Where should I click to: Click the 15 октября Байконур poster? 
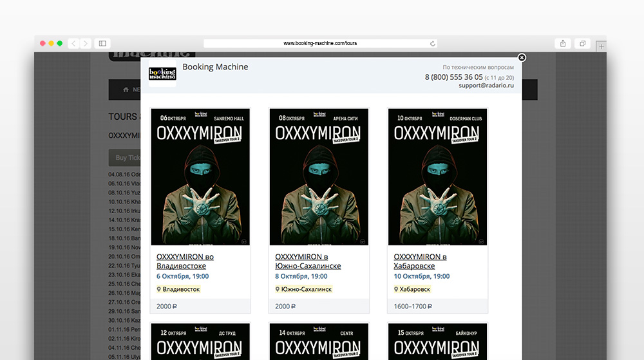[x=437, y=341]
